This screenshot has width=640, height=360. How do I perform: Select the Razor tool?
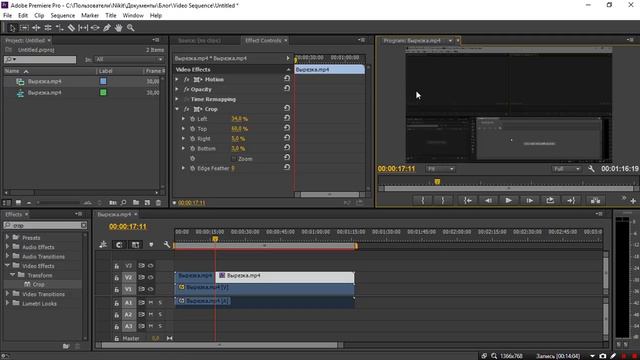pyautogui.click(x=71, y=28)
